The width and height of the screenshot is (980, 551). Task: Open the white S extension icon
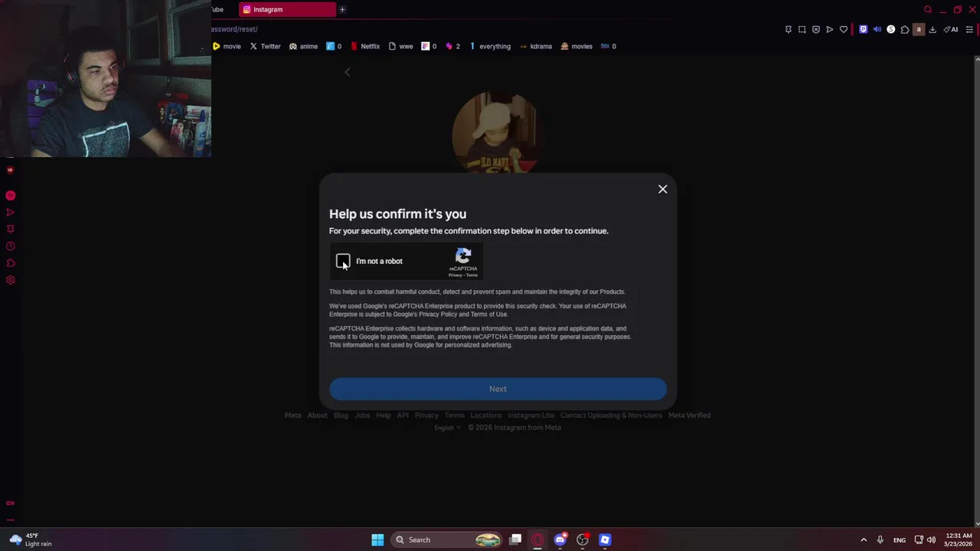[x=890, y=29]
